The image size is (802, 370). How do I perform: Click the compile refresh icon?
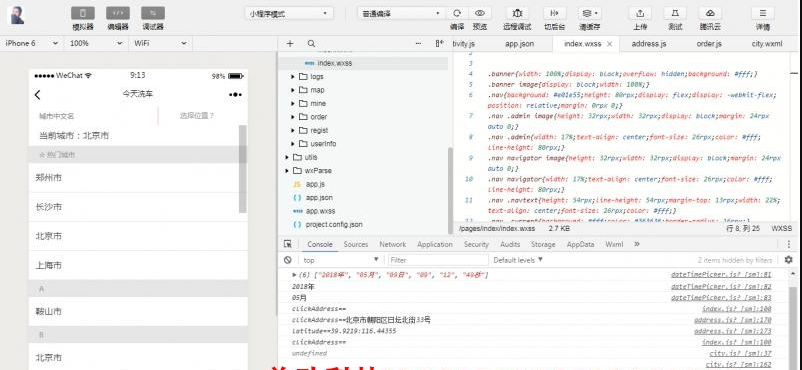(457, 13)
